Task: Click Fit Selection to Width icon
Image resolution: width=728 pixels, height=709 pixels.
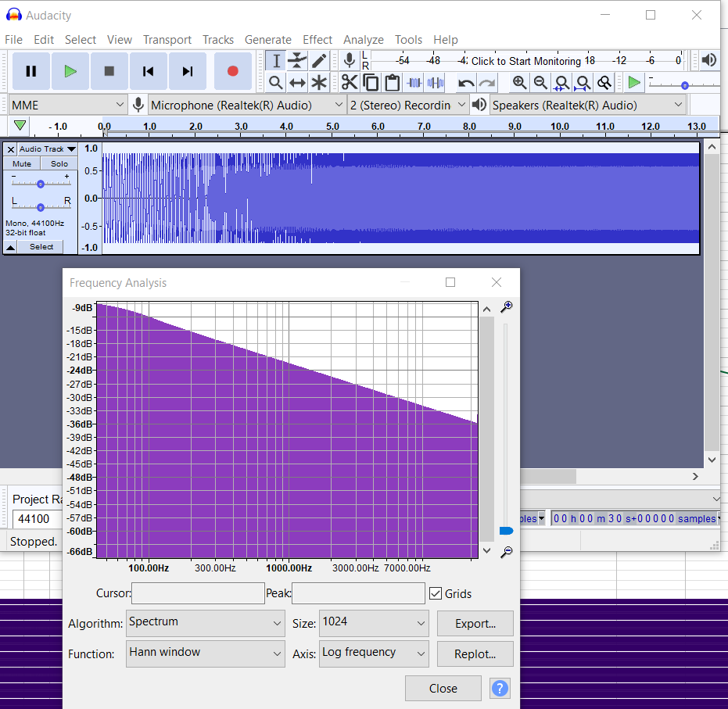Action: coord(561,83)
